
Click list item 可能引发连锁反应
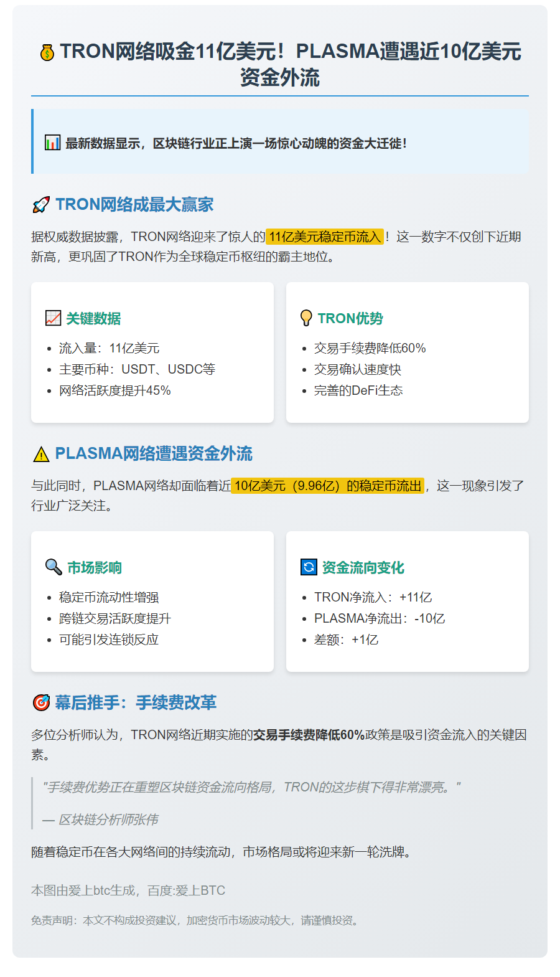pyautogui.click(x=109, y=640)
